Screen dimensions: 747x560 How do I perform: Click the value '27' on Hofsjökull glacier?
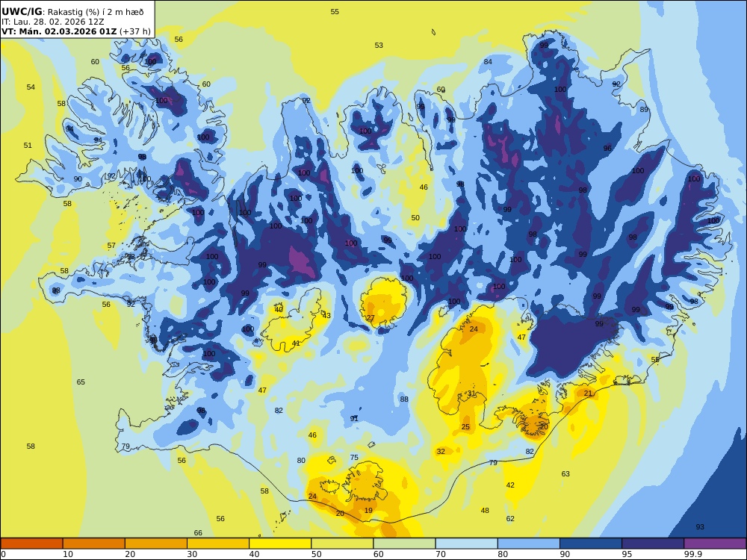click(371, 317)
